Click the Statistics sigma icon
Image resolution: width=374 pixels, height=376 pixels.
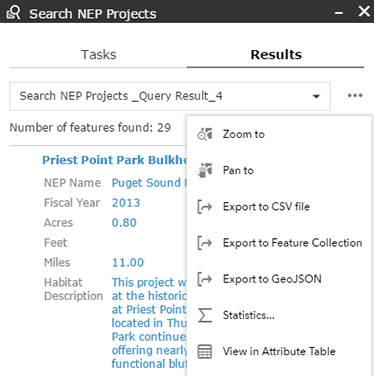(x=205, y=315)
